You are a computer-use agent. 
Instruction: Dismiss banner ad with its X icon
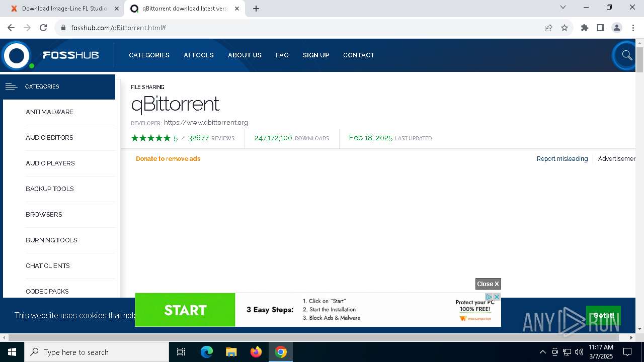pos(497,297)
